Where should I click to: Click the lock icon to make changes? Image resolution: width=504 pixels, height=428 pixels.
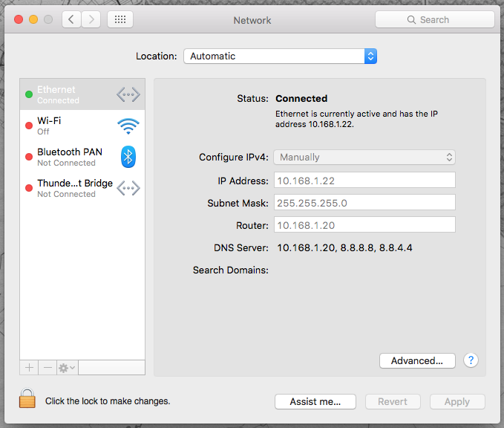pyautogui.click(x=27, y=399)
